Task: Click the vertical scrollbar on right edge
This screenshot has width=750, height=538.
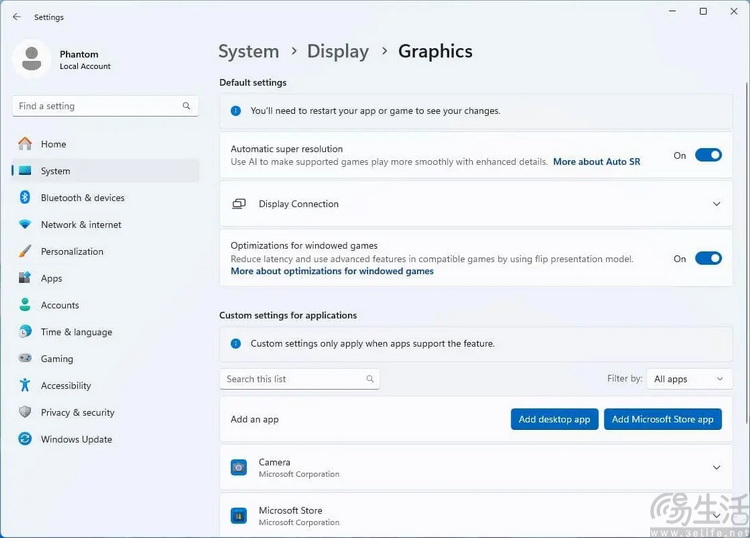Action: tap(746, 253)
